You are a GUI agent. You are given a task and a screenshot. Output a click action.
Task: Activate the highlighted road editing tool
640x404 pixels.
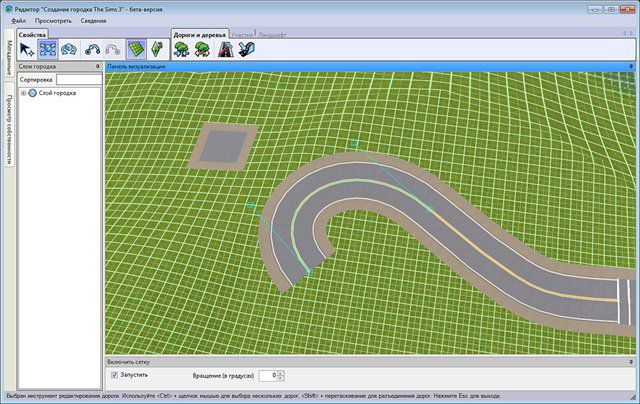pos(48,48)
